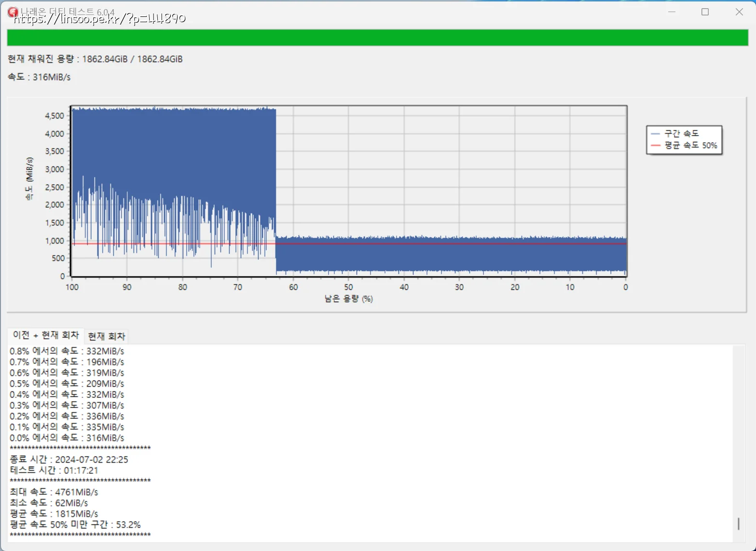Click the green progress bar
This screenshot has height=551, width=756.
(x=377, y=38)
